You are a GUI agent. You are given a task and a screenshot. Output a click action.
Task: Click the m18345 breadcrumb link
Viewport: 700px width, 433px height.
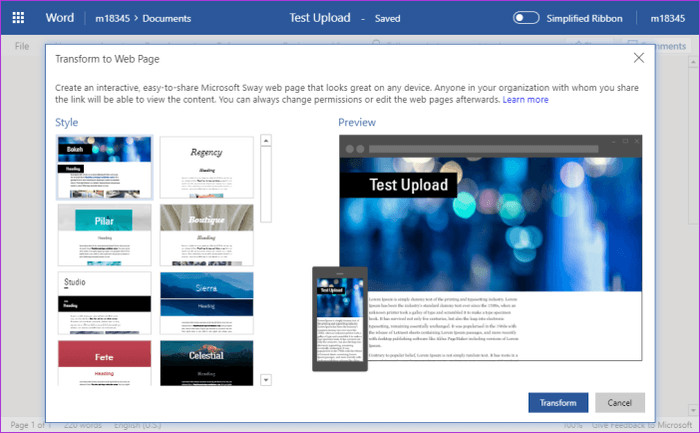coord(112,18)
